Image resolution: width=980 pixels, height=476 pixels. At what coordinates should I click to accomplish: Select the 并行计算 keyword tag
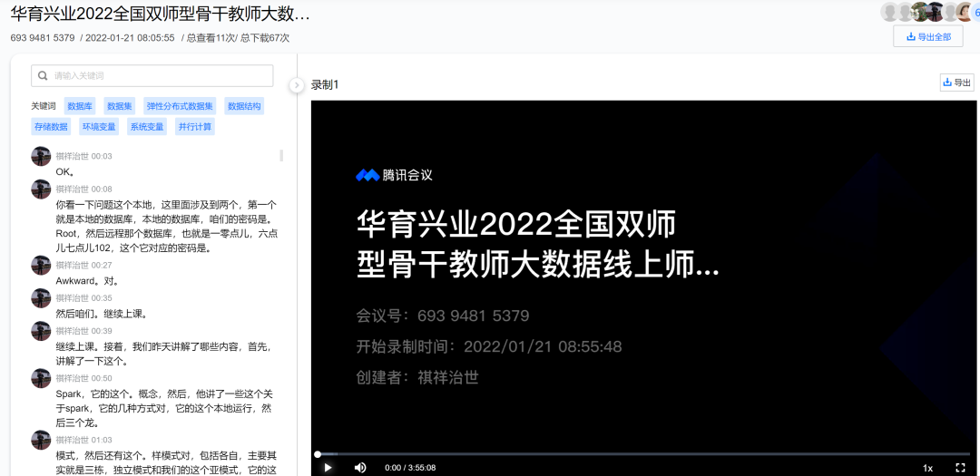click(x=195, y=127)
